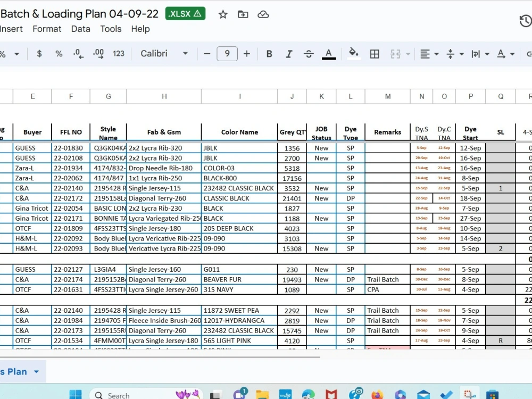Select the cell 12017-HYDRANGCA
This screenshot has width=532, height=399.
click(x=239, y=320)
